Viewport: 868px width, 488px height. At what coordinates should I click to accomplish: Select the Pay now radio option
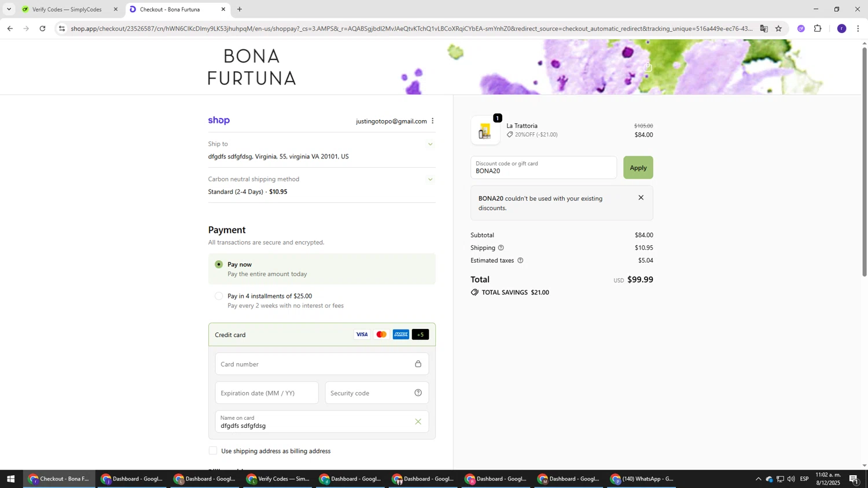[219, 264]
